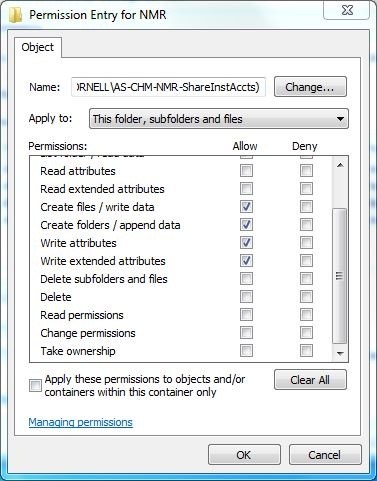Uncheck Allow for Create files / write data

[246, 207]
